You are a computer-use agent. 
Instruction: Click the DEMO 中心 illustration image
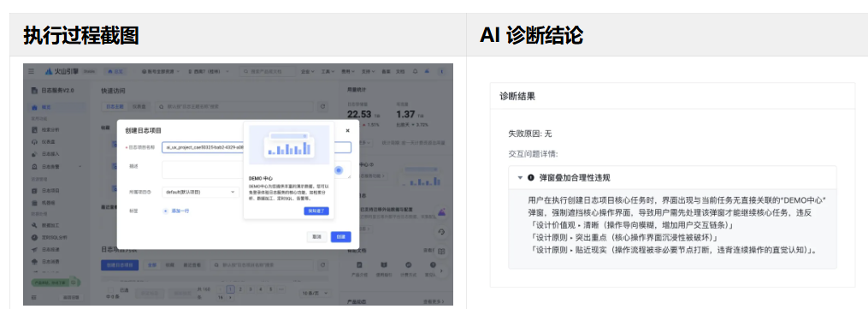288,145
